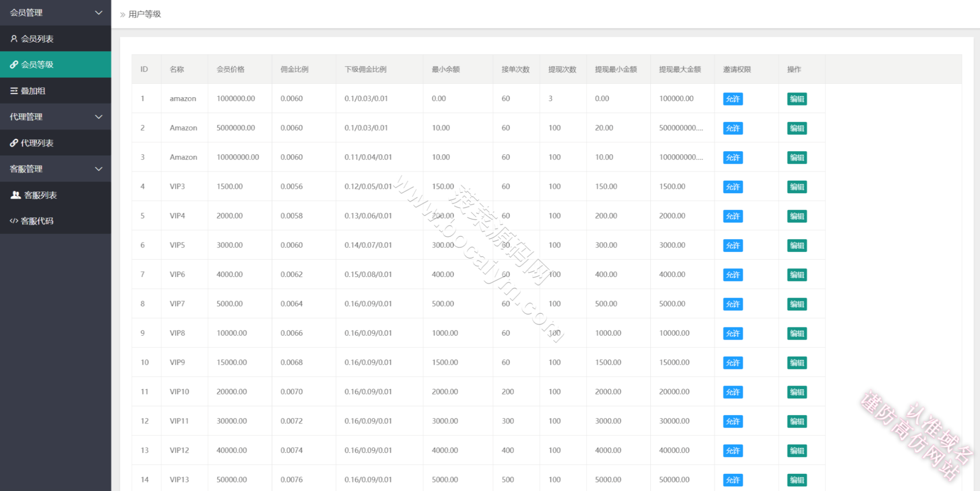This screenshot has height=491, width=980.
Task: Click 编辑 in the VIP7 row
Action: 797,304
